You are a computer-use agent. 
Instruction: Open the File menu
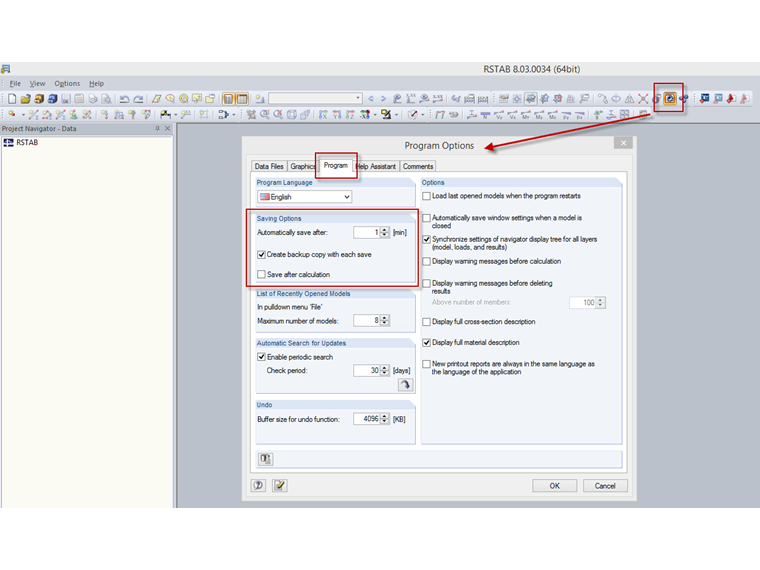[15, 83]
